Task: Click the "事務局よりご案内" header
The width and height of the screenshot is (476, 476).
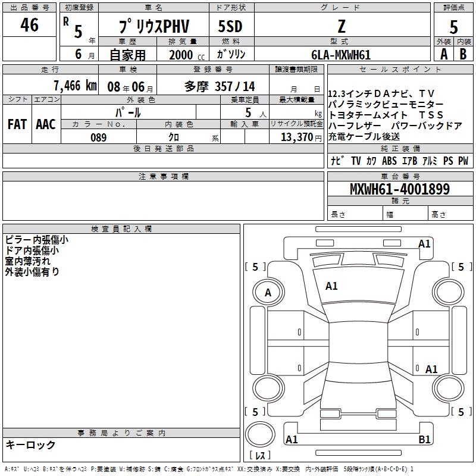Action: point(121,433)
